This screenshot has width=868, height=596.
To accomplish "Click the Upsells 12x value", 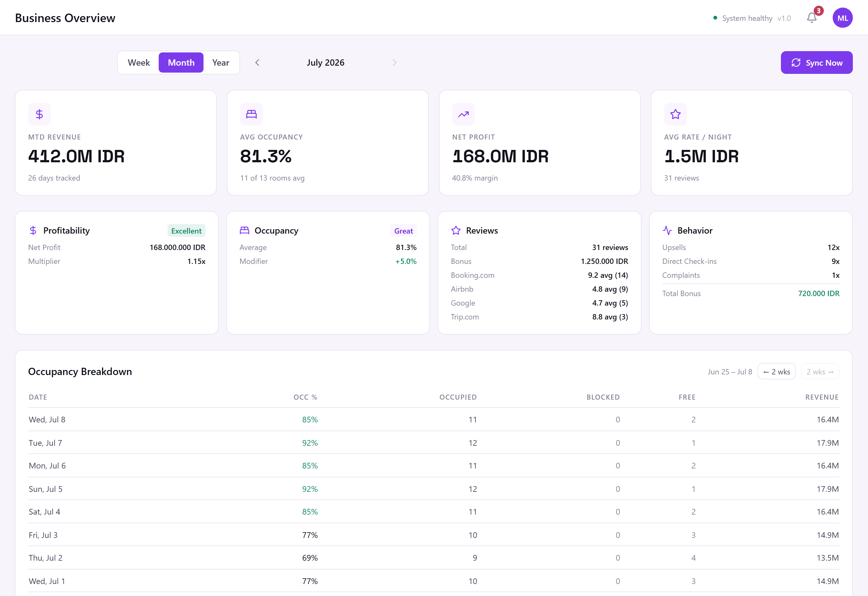I will click(833, 247).
